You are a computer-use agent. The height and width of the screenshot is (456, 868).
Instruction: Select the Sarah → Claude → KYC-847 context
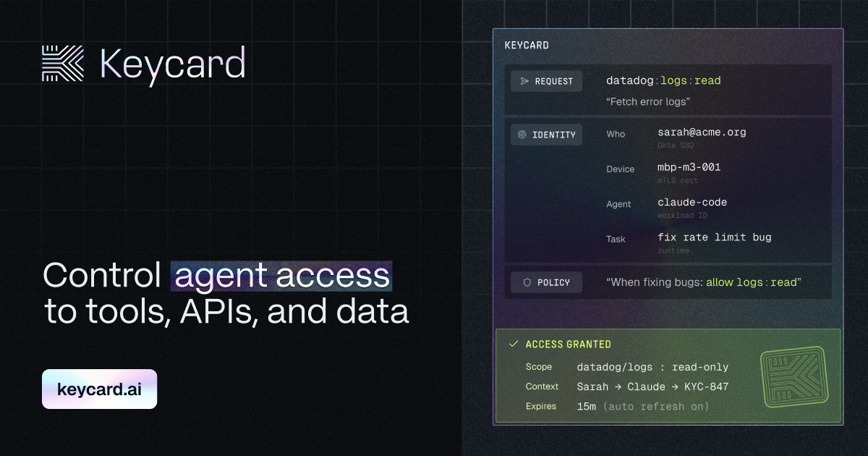pyautogui.click(x=652, y=387)
